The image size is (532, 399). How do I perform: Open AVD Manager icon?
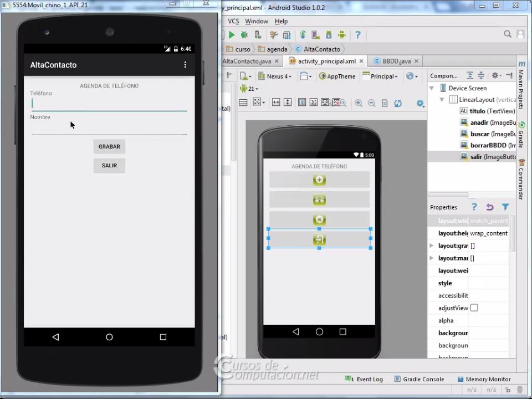(x=316, y=34)
